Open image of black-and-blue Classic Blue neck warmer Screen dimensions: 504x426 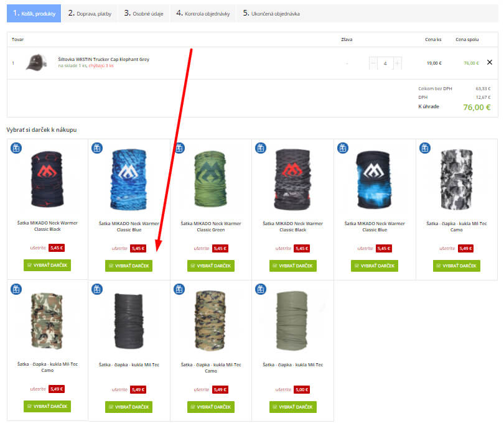[374, 180]
